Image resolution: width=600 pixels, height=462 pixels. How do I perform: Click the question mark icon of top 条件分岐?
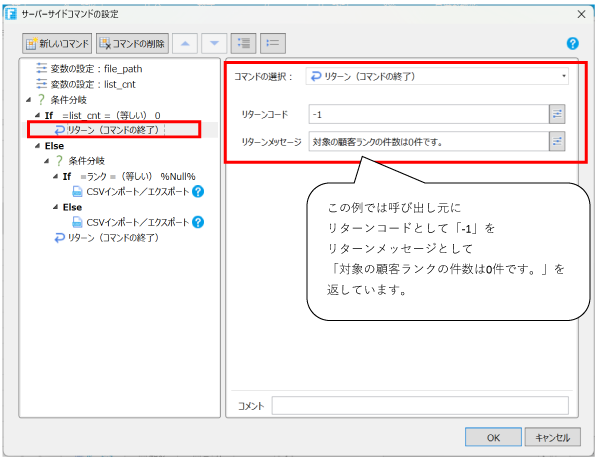(41, 100)
